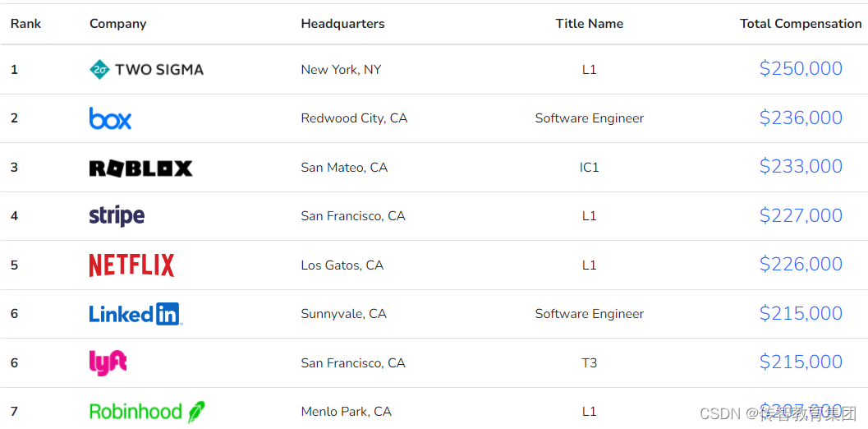This screenshot has width=868, height=429.
Task: Sort by the Rank column header
Action: click(x=25, y=24)
